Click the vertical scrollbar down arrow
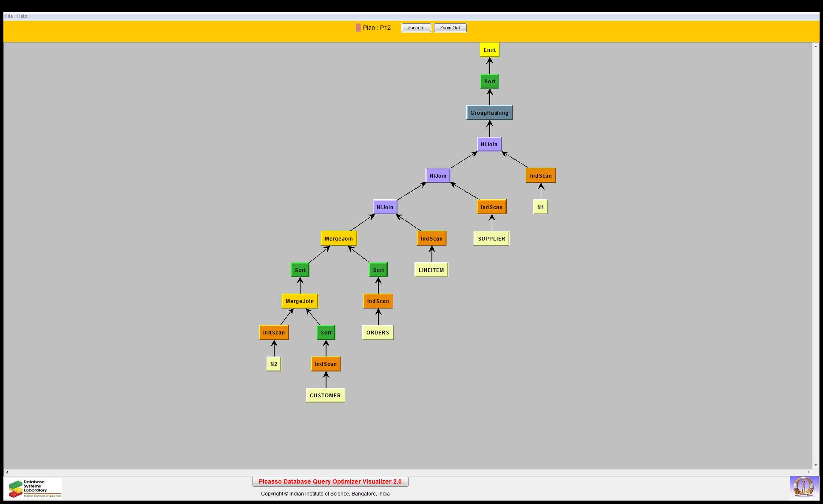Viewport: 823px width, 504px height. 815,465
